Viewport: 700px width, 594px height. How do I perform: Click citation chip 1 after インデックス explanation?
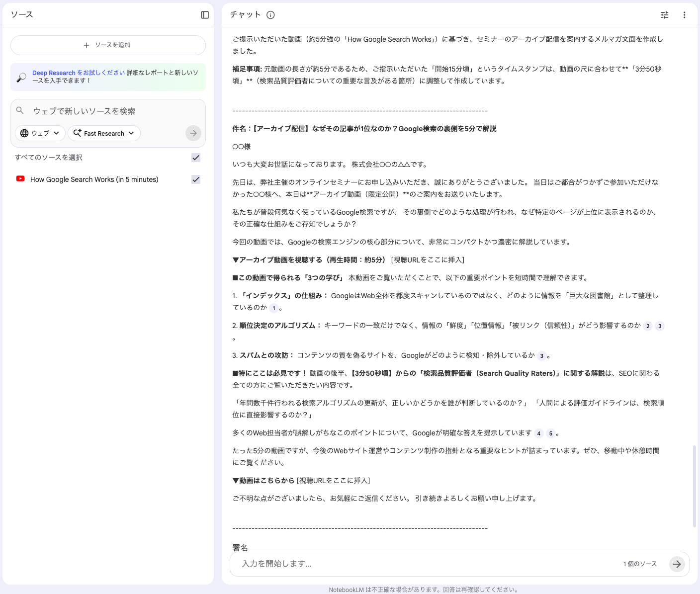point(274,308)
